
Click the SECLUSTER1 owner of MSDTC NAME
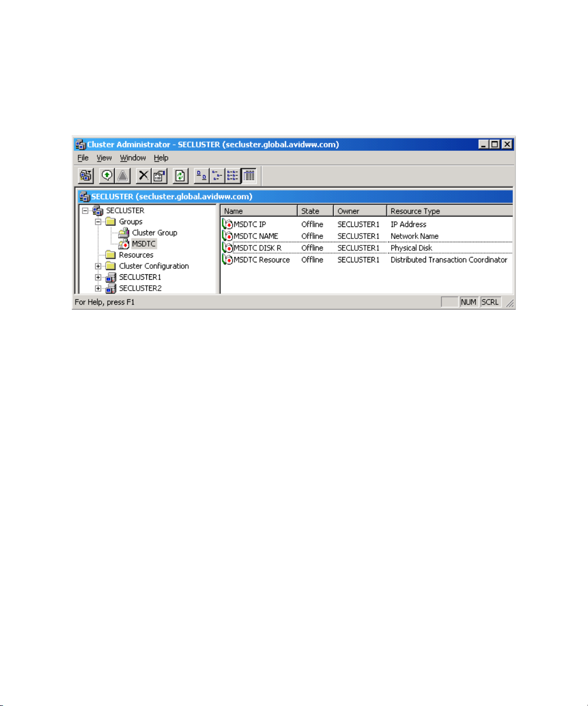coord(358,236)
